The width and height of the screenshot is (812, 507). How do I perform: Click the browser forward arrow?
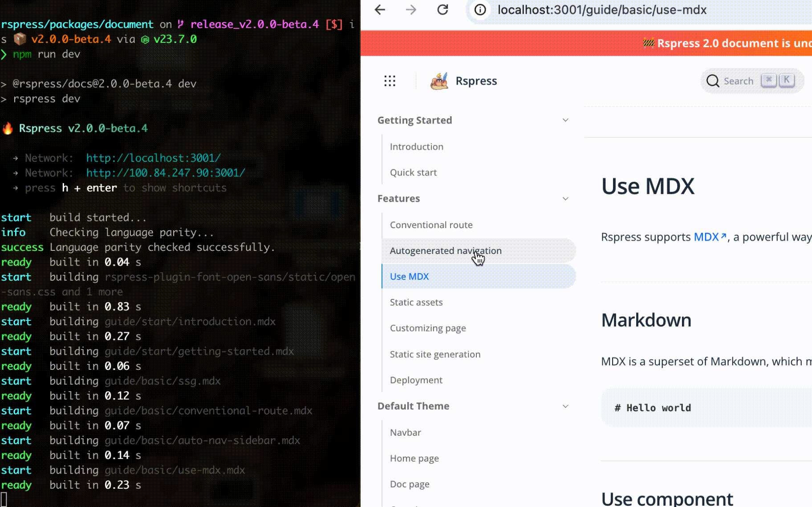[411, 10]
